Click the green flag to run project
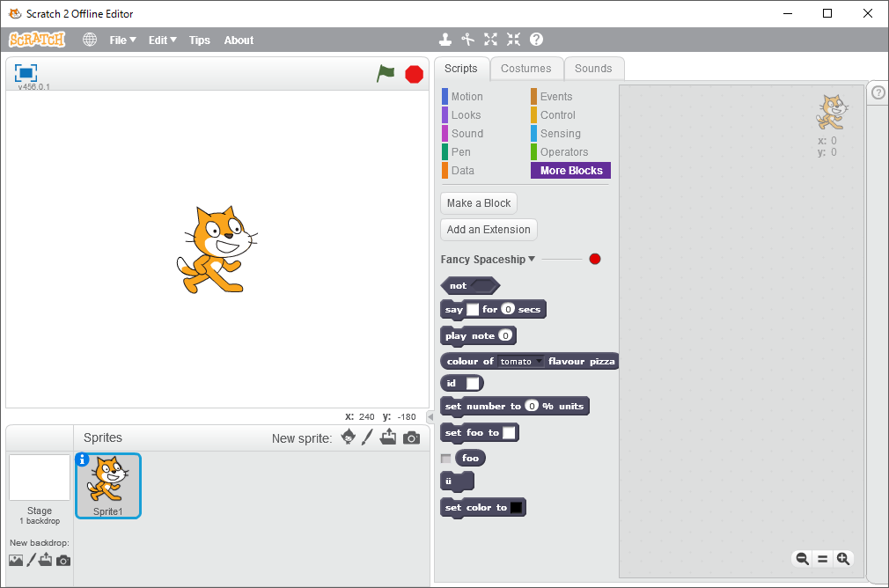 coord(386,74)
